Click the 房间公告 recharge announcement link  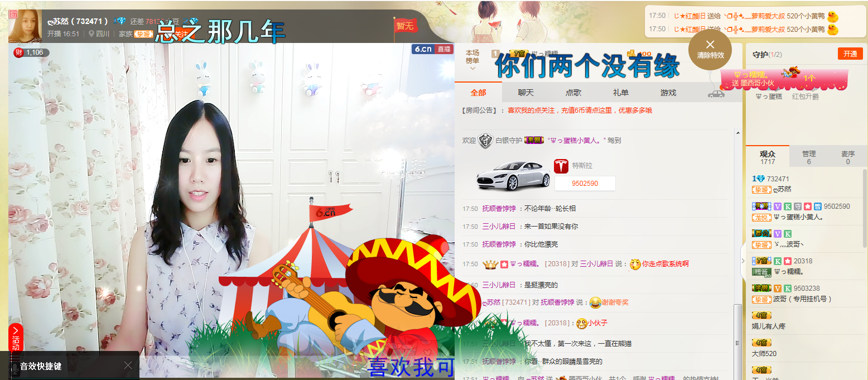click(x=580, y=110)
